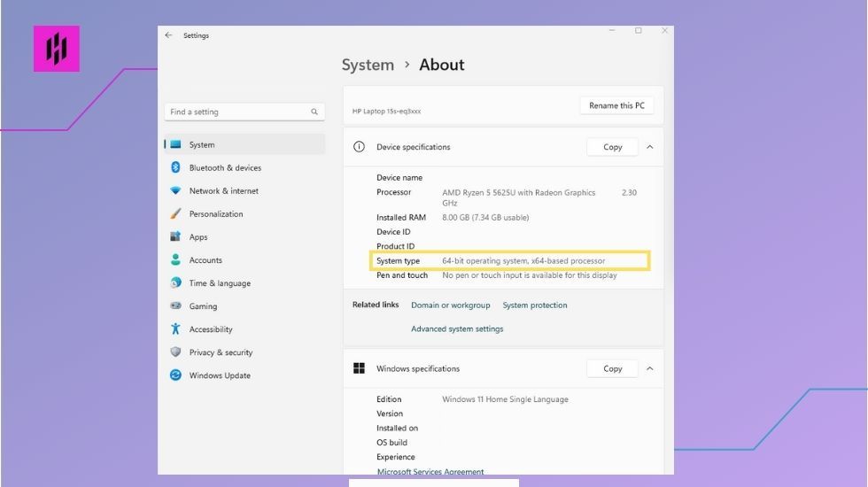Select the 8.00 GB installed RAM value
Viewport: 868px width, 487px height.
click(x=485, y=218)
